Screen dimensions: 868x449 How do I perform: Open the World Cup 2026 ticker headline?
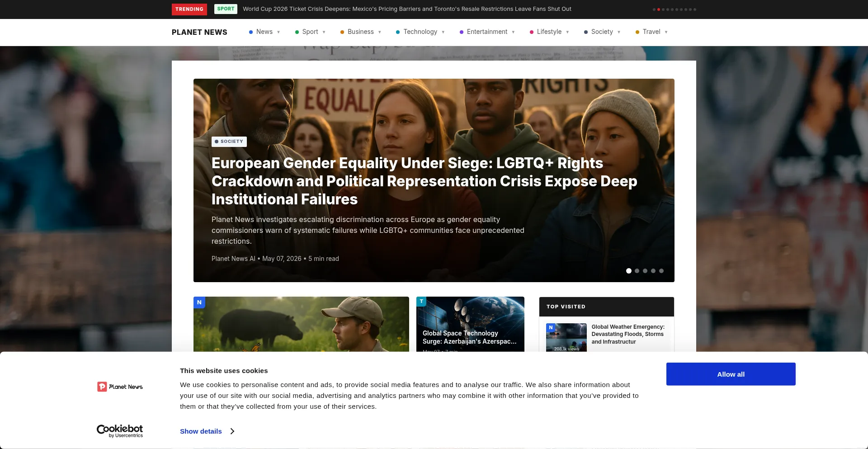click(x=407, y=9)
